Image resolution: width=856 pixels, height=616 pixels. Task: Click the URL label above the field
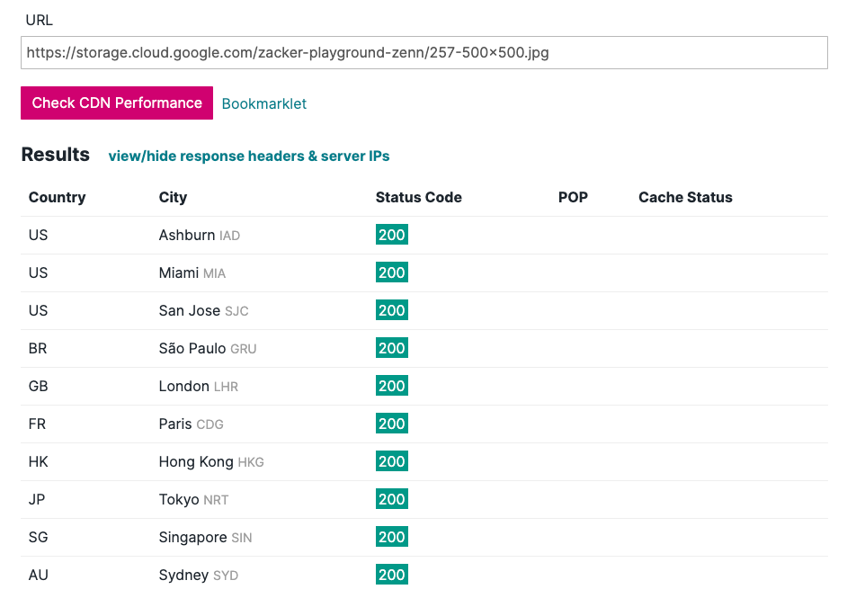[40, 20]
